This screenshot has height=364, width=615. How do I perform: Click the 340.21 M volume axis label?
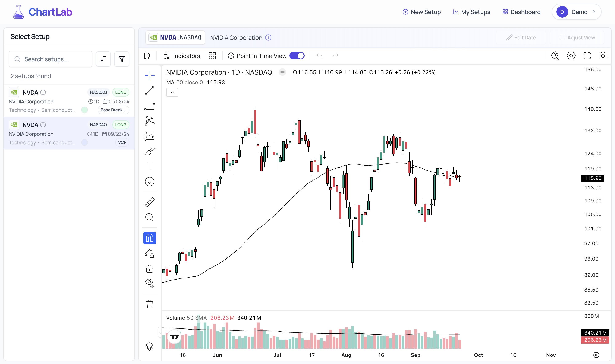pos(595,333)
